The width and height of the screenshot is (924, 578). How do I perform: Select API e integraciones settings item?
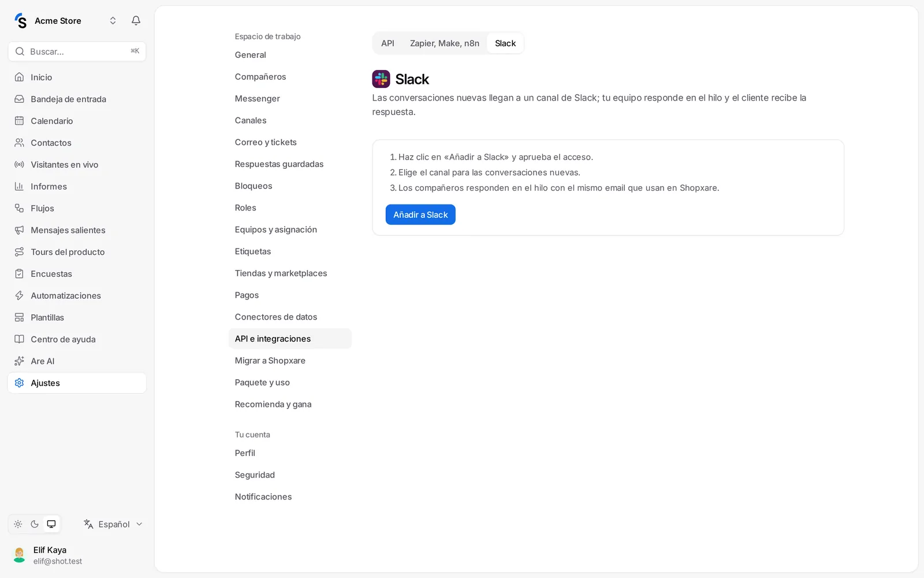290,339
